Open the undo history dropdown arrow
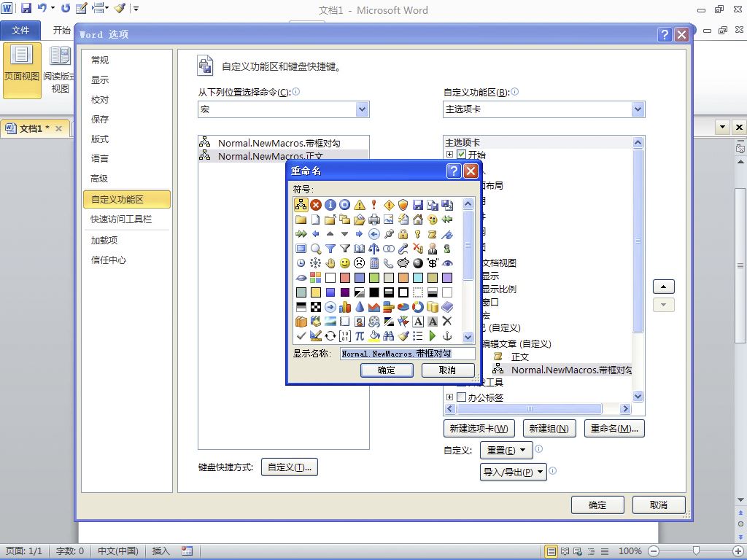 (53, 8)
